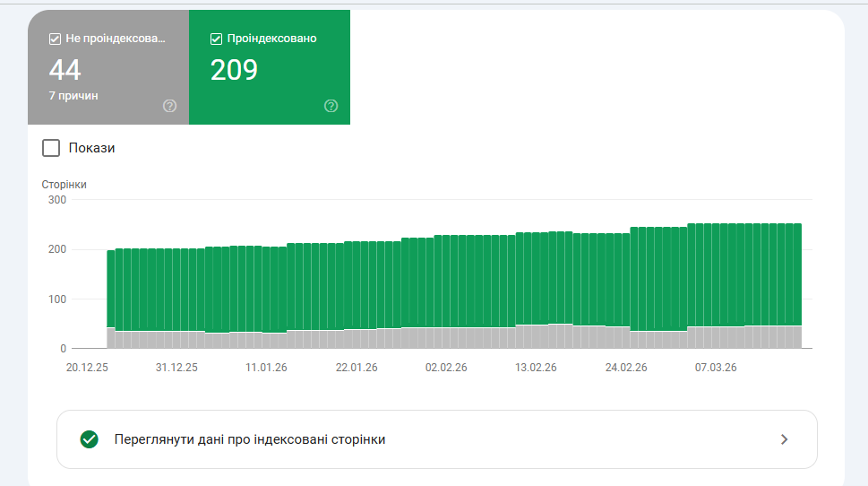The height and width of the screenshot is (486, 868).
Task: Click the Сторінки axis label
Action: 64,185
